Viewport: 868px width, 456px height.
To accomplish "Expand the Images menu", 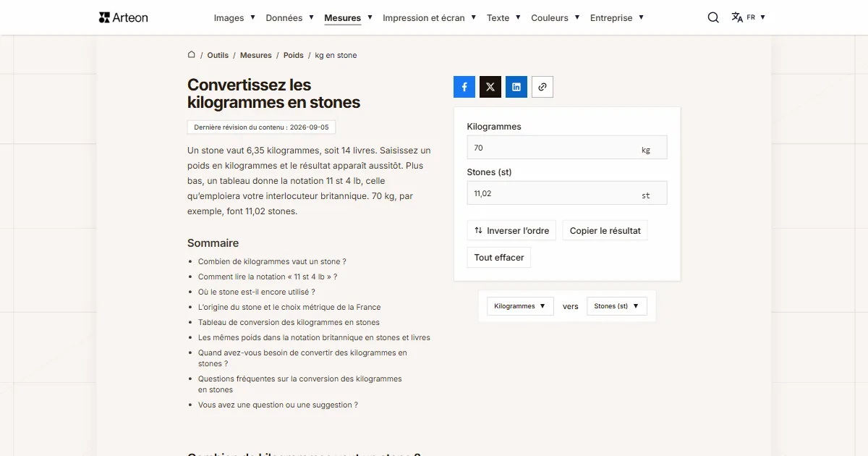I will 234,17.
